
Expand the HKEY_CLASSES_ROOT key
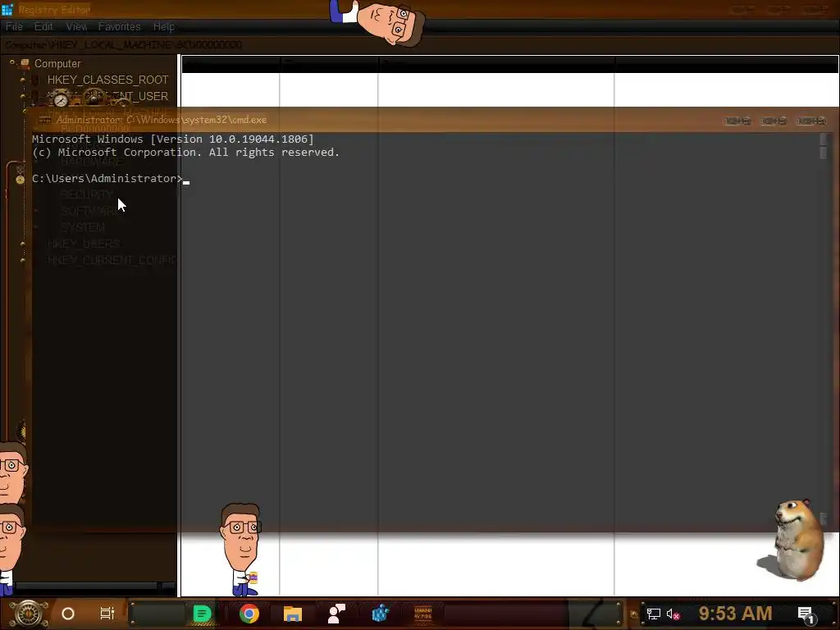click(22, 80)
